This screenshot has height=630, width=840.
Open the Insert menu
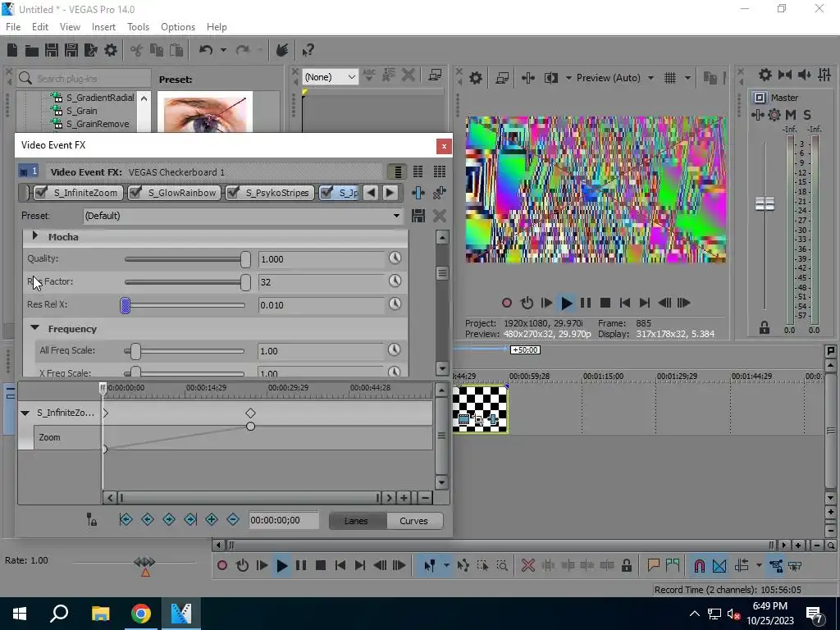[103, 27]
